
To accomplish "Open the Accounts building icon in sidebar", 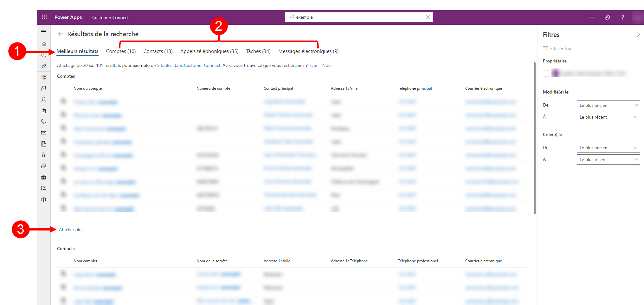I will click(x=44, y=88).
